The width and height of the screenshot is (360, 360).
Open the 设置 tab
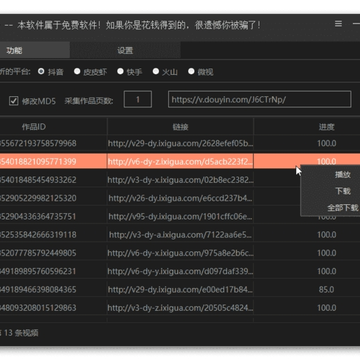click(x=125, y=50)
